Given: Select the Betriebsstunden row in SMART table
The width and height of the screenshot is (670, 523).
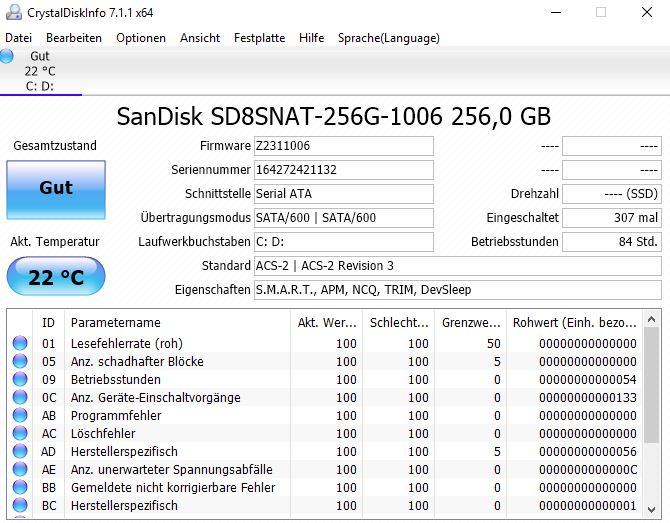Looking at the screenshot, I should [x=326, y=379].
